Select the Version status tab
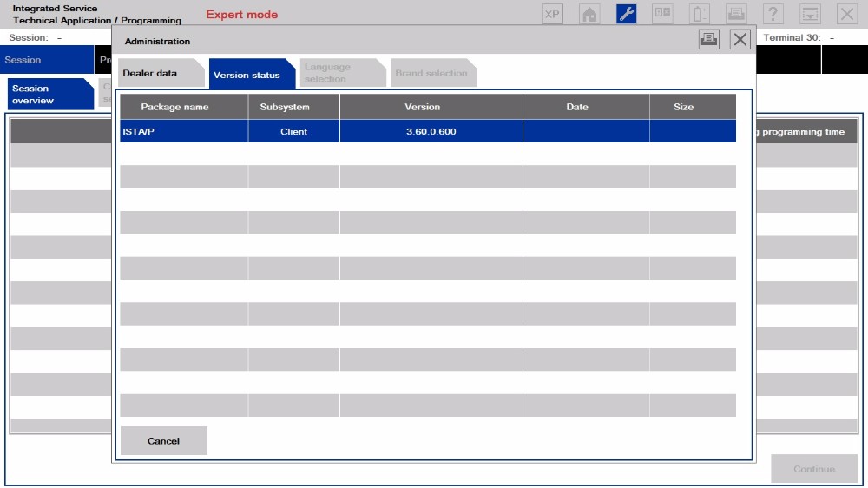The height and width of the screenshot is (488, 868). pyautogui.click(x=247, y=75)
